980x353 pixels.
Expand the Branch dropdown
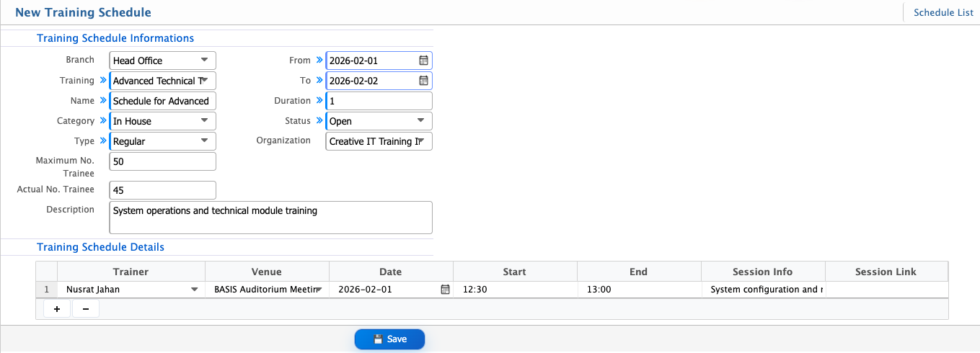point(204,61)
